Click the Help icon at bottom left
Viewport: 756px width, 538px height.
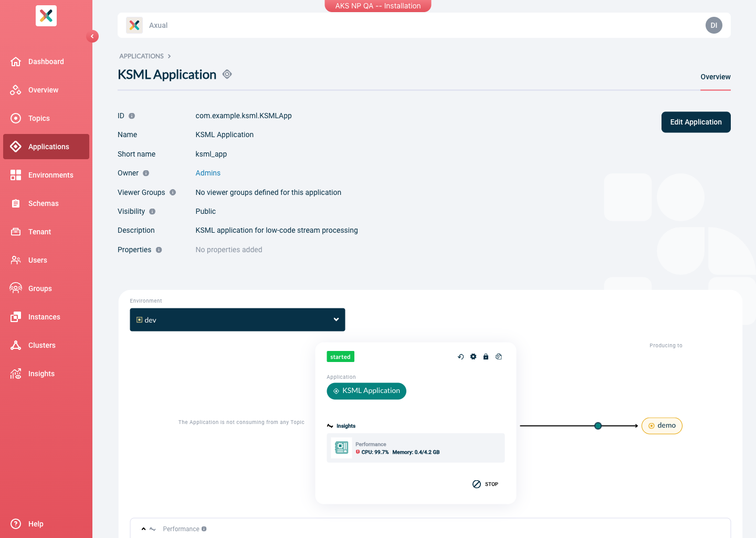coord(16,524)
